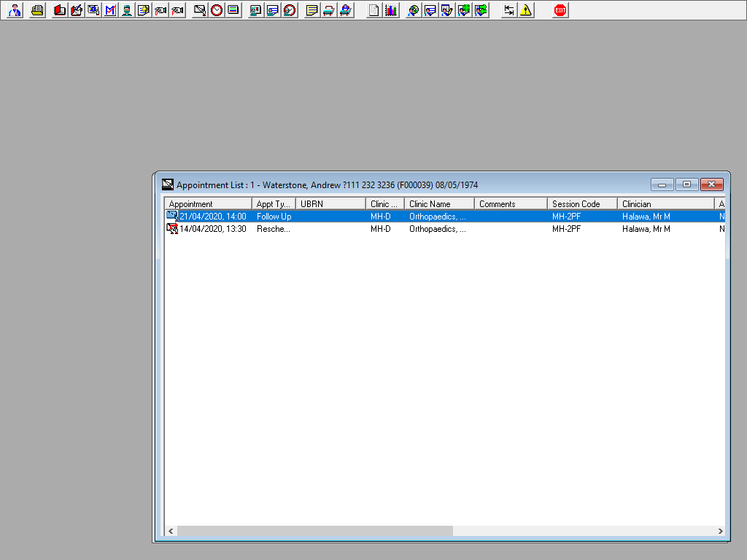Click the pointing hand with P icon
The width and height of the screenshot is (747, 560).
[177, 10]
